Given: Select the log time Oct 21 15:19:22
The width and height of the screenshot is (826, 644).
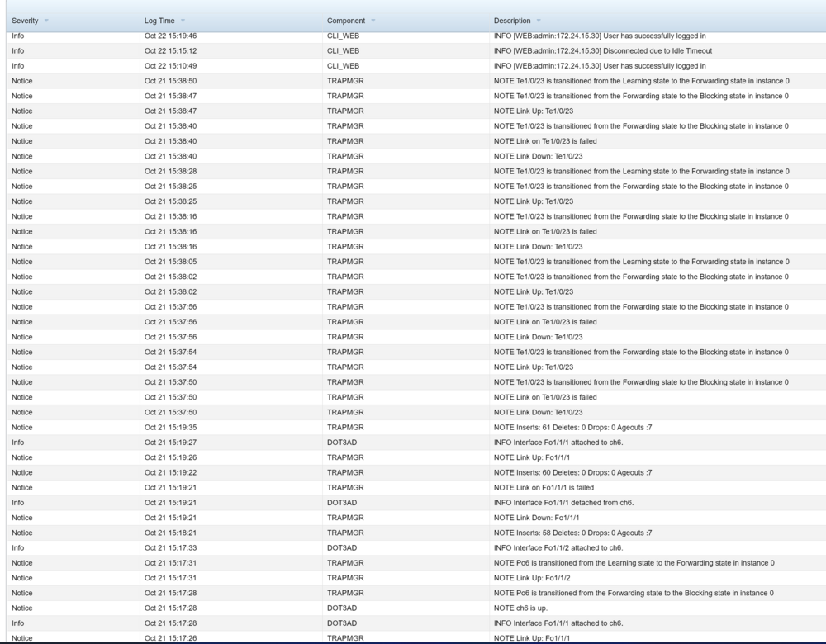Looking at the screenshot, I should click(170, 473).
